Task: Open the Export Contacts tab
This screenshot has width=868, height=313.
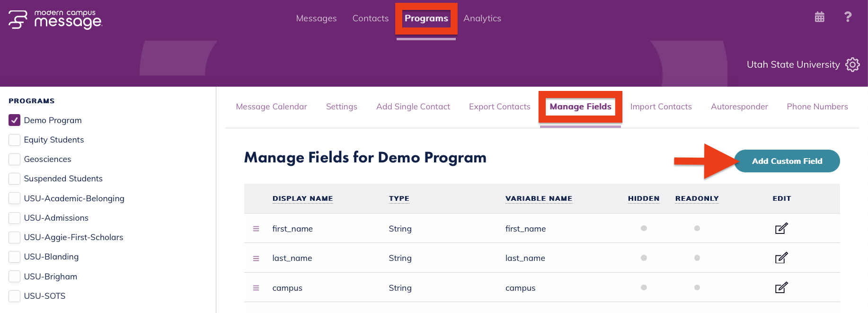Action: pyautogui.click(x=500, y=107)
